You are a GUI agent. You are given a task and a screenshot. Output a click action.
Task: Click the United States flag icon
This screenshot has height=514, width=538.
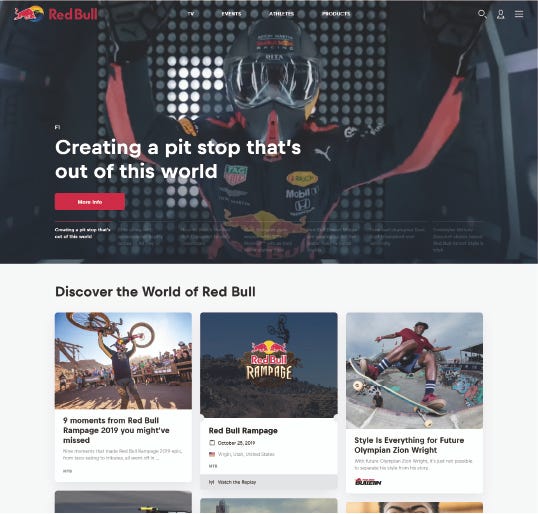[x=212, y=454]
